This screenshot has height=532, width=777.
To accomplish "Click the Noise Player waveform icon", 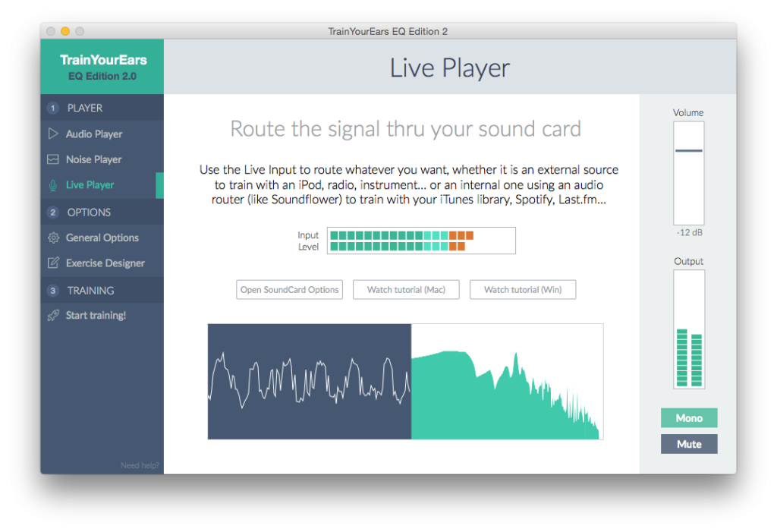I will click(x=52, y=159).
